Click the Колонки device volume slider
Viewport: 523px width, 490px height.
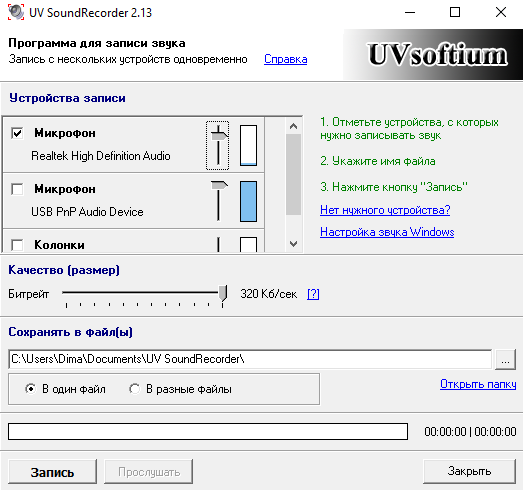(218, 244)
